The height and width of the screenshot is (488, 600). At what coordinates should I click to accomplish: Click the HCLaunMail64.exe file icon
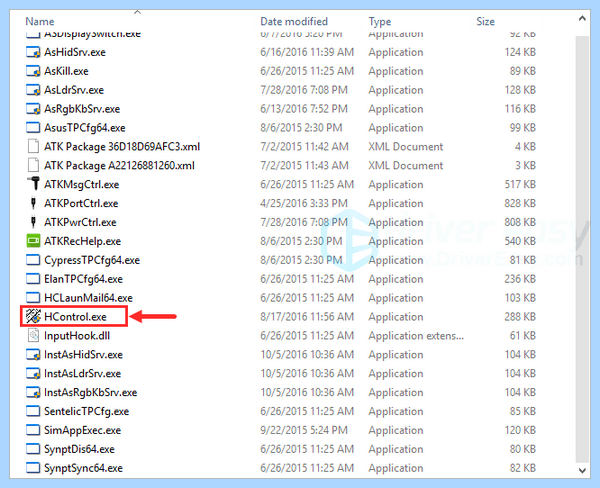pos(33,298)
